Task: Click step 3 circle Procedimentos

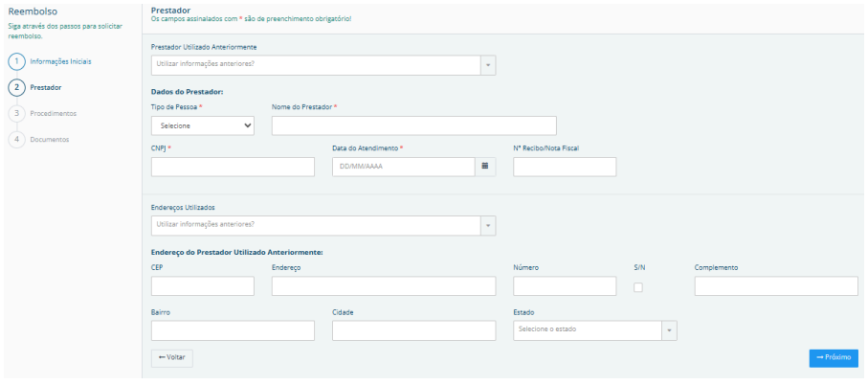Action: click(16, 113)
